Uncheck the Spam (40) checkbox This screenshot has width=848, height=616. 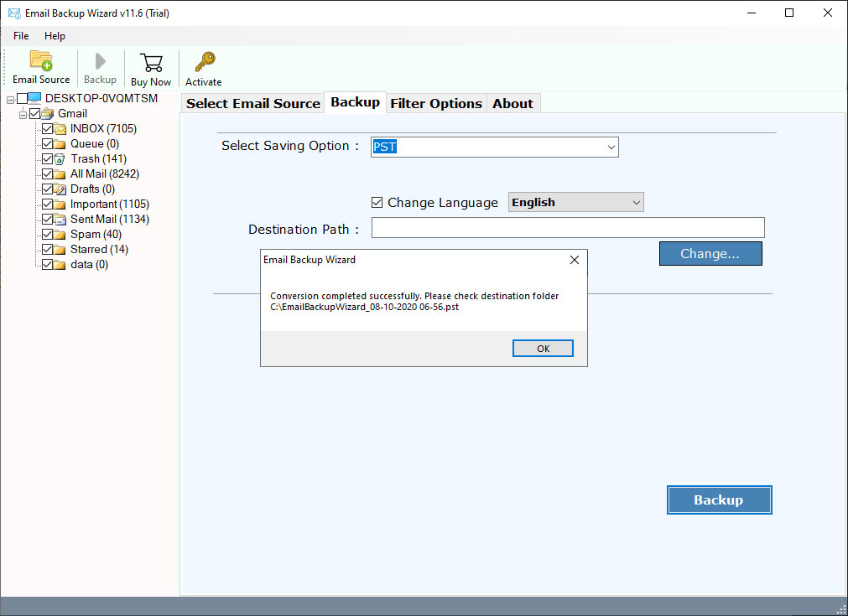coord(48,235)
